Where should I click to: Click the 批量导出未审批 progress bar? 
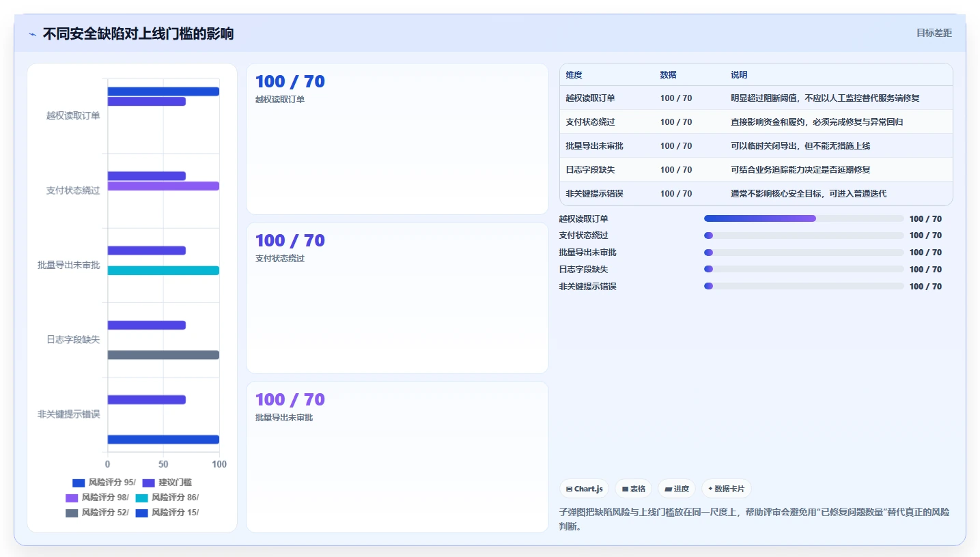(804, 253)
